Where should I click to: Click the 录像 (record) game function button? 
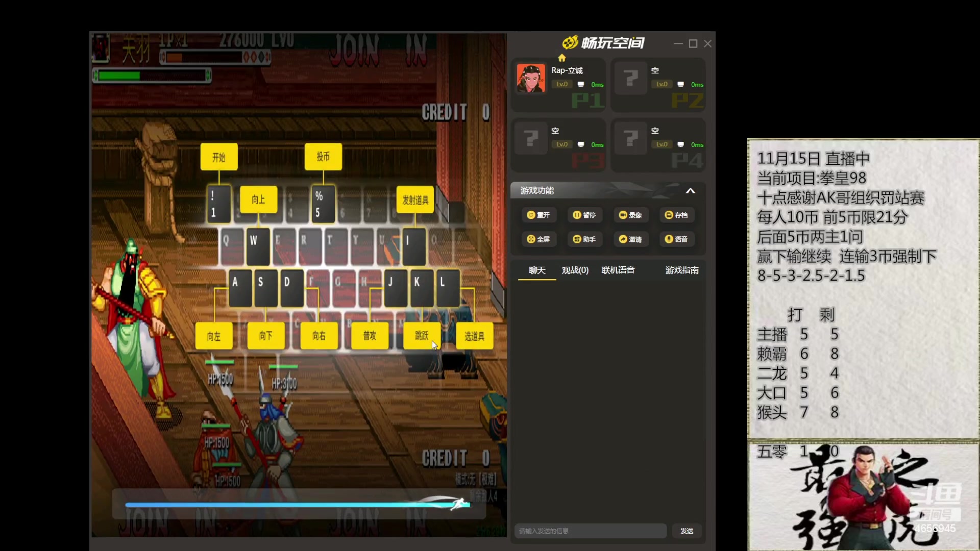click(x=630, y=215)
